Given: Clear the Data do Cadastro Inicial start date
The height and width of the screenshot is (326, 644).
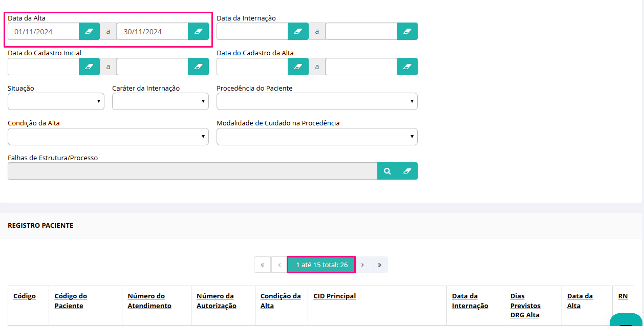Looking at the screenshot, I should [89, 67].
